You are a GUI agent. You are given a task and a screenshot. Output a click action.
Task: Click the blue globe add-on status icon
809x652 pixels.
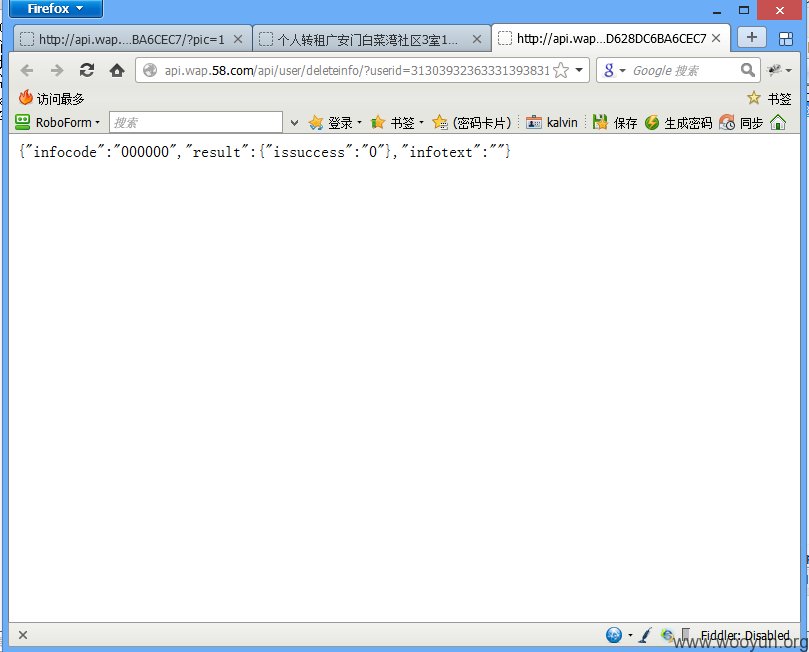[613, 635]
